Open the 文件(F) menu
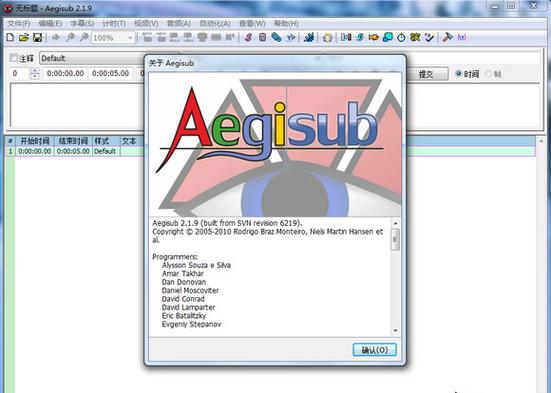The width and height of the screenshot is (551, 393). 19,24
